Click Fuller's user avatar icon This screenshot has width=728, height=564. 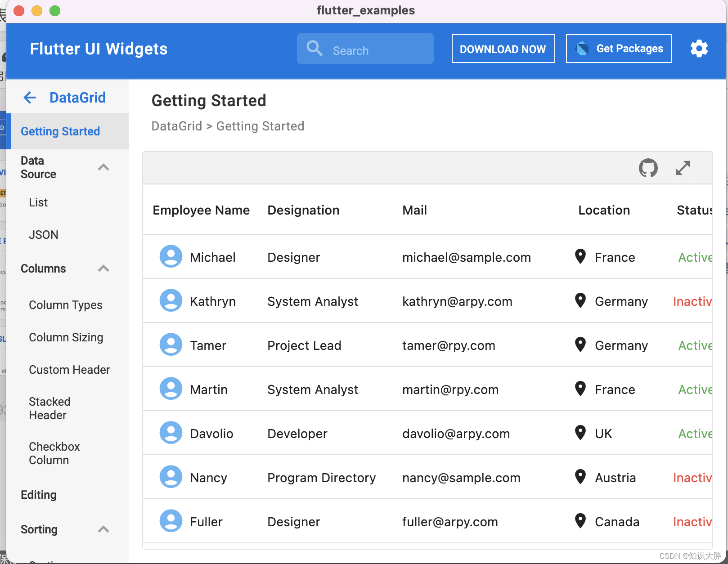click(x=171, y=521)
